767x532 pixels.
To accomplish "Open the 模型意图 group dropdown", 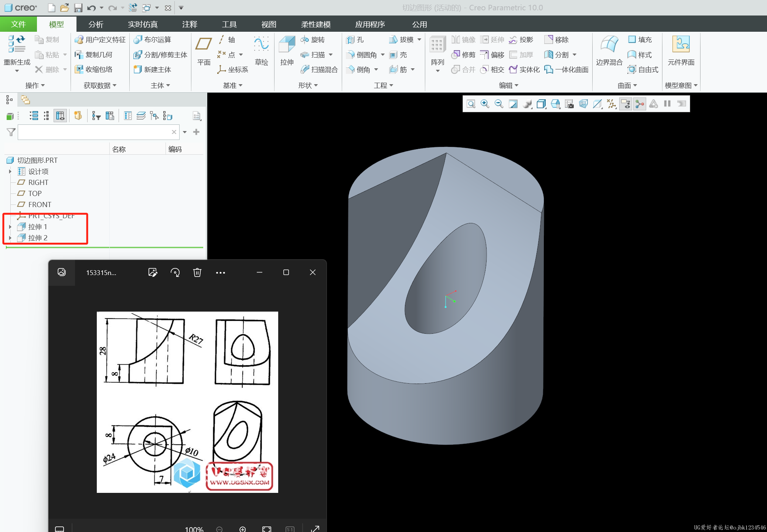I will pos(681,85).
